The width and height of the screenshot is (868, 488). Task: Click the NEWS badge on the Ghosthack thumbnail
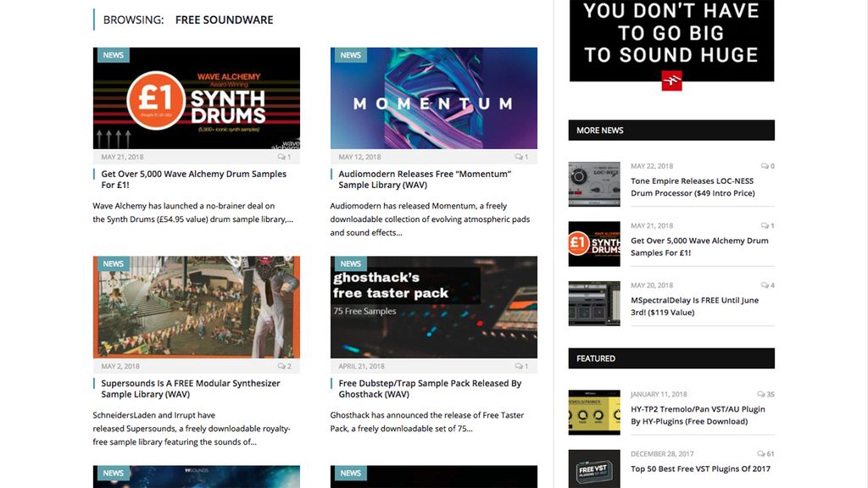coord(350,263)
